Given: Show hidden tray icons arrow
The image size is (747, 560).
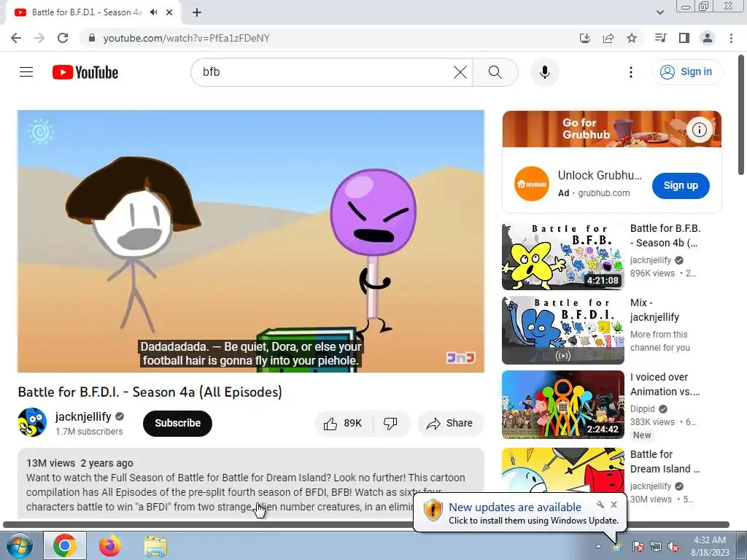Looking at the screenshot, I should (598, 546).
